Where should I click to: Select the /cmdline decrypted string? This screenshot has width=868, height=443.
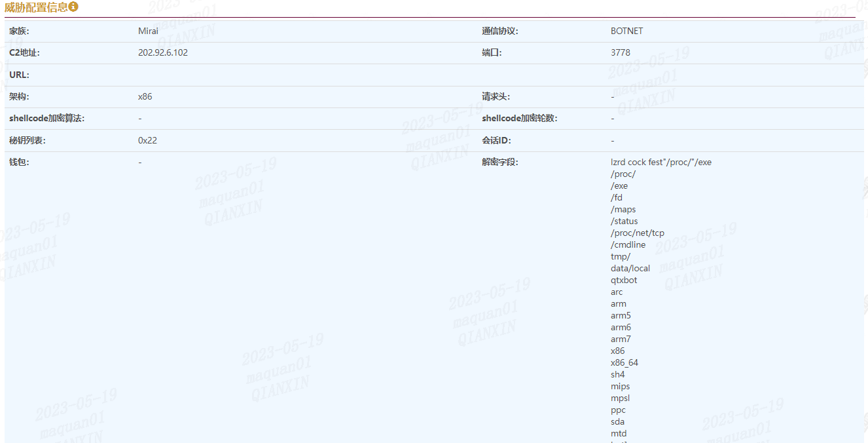(x=628, y=244)
